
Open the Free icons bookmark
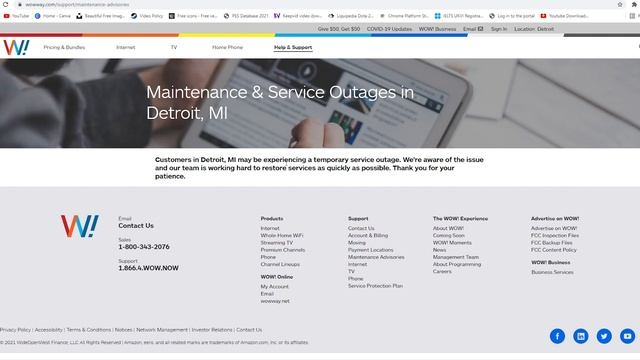coord(193,16)
